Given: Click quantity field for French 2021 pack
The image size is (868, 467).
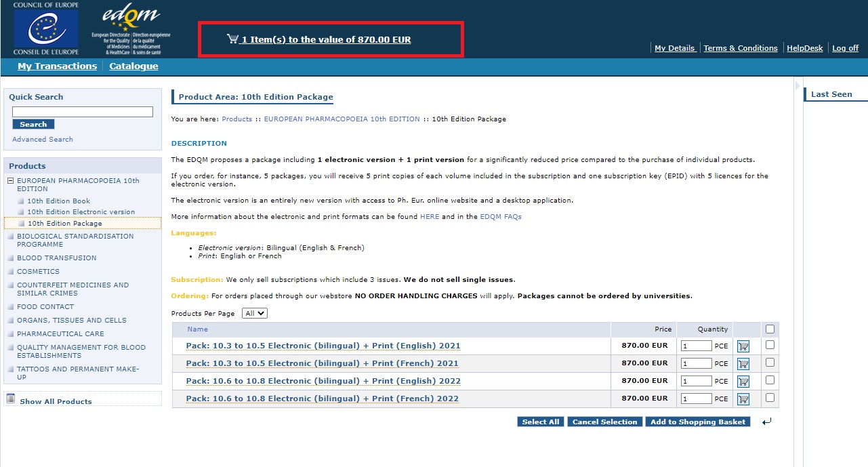Looking at the screenshot, I should (x=696, y=363).
